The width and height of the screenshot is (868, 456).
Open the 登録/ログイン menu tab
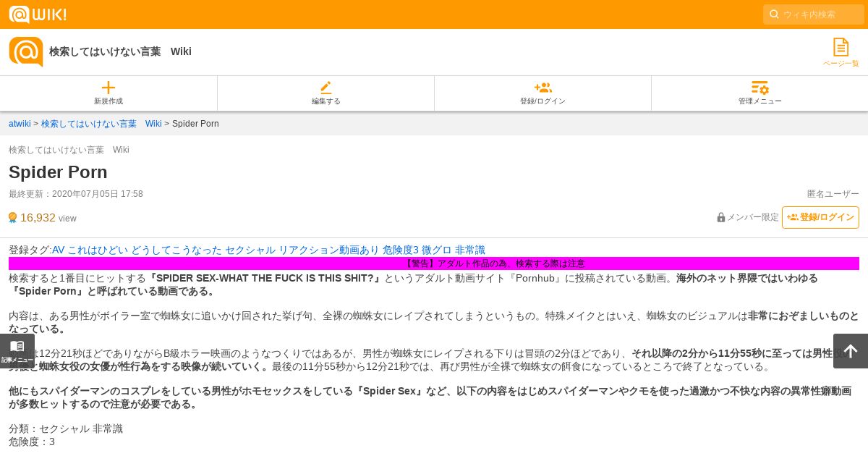click(542, 93)
